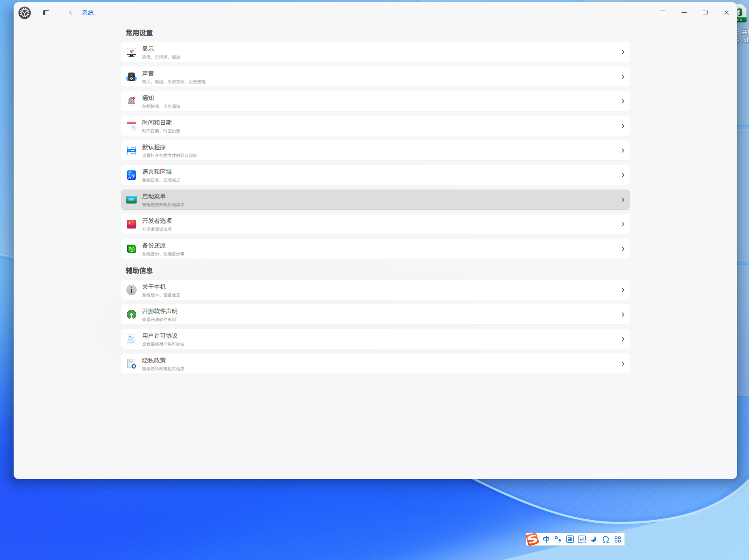Open 关于本机 title text
This screenshot has width=749, height=560.
coord(154,287)
